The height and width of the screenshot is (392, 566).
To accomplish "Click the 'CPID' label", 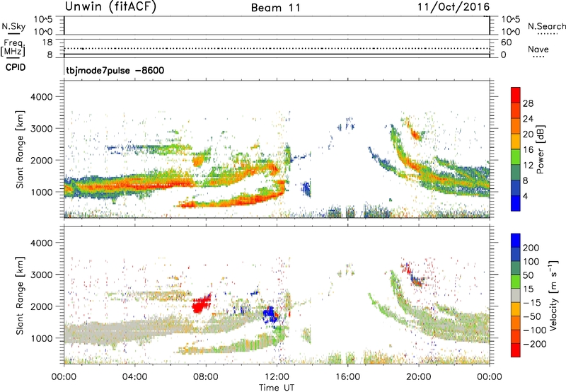I will click(x=16, y=67).
